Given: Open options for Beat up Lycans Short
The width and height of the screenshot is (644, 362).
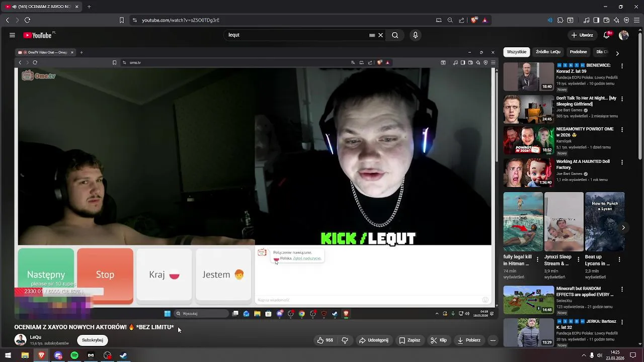Looking at the screenshot, I should pos(619,259).
